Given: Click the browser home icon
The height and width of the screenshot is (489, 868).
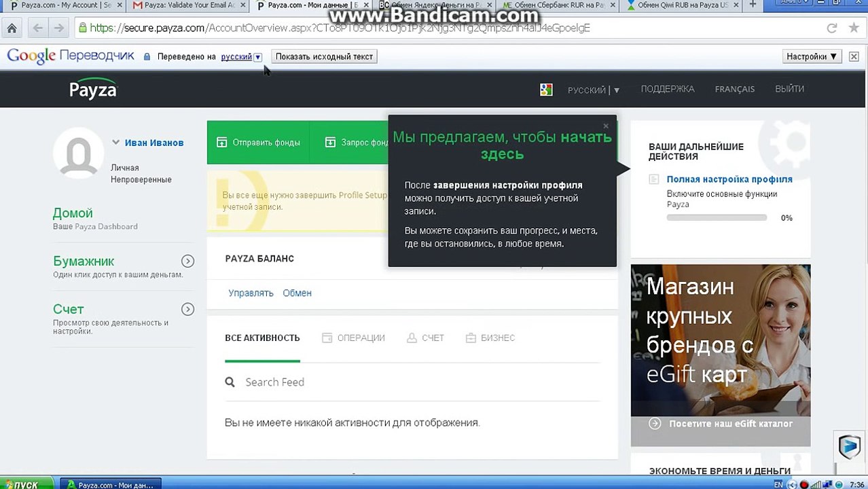Looking at the screenshot, I should click(12, 29).
